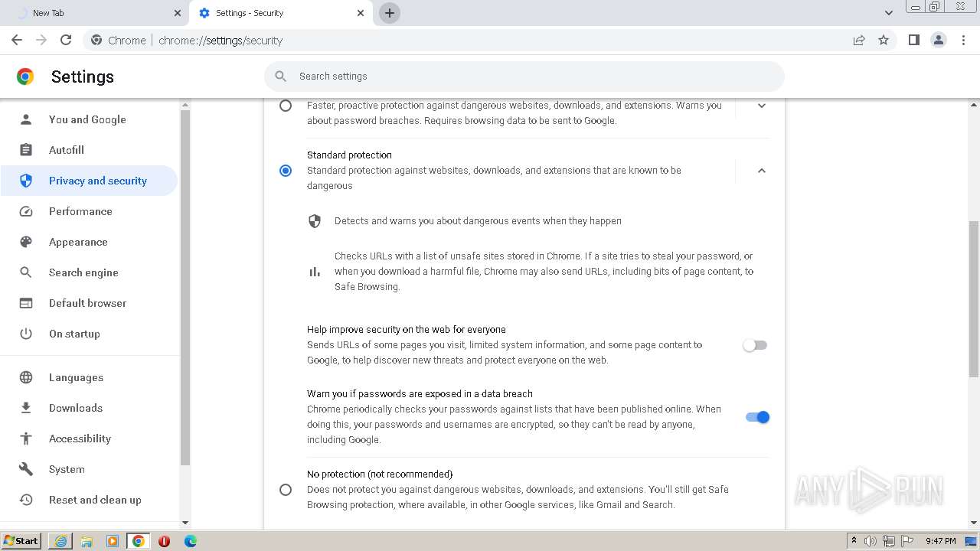Click the forward navigation arrow
Viewport: 980px width, 551px height.
[41, 40]
